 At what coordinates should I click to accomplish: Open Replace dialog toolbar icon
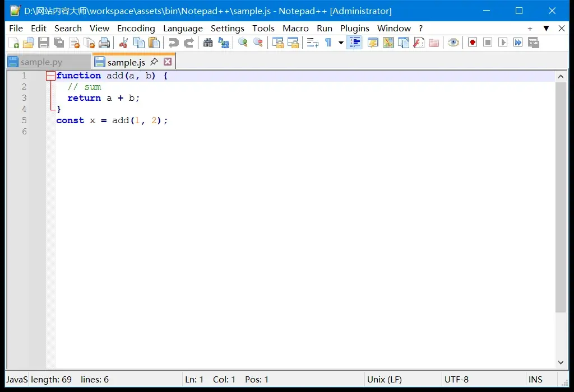tap(223, 43)
